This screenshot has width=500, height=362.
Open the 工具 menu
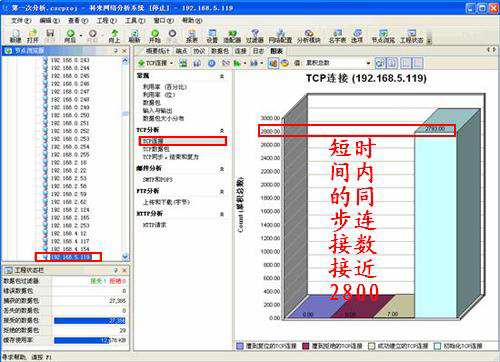point(135,21)
